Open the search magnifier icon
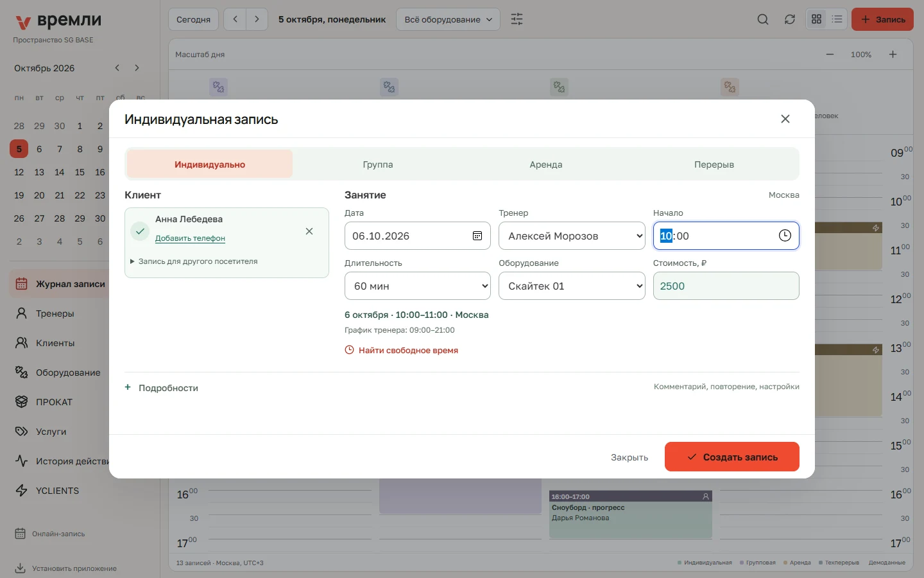Viewport: 924px width, 578px height. (x=763, y=19)
